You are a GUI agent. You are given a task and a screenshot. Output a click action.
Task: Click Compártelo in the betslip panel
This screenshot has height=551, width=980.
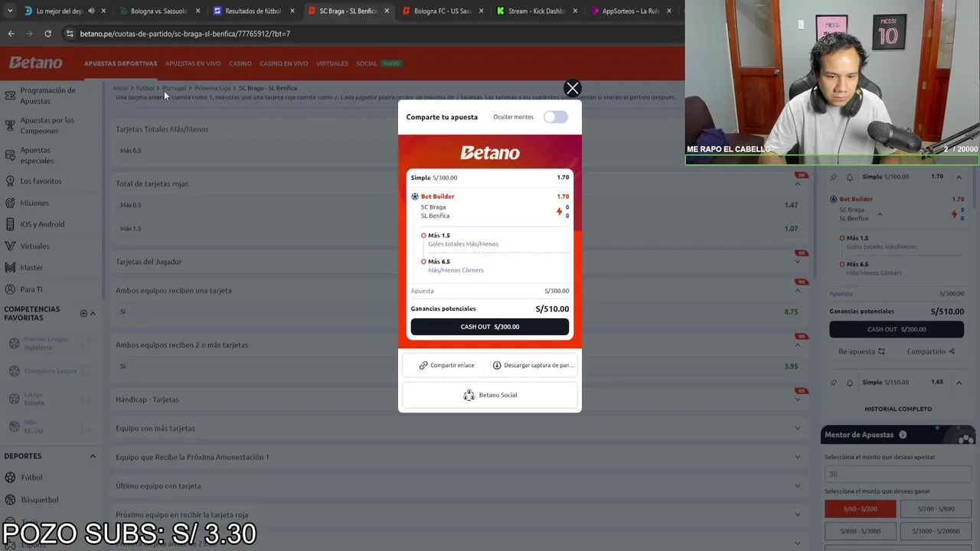pyautogui.click(x=931, y=352)
